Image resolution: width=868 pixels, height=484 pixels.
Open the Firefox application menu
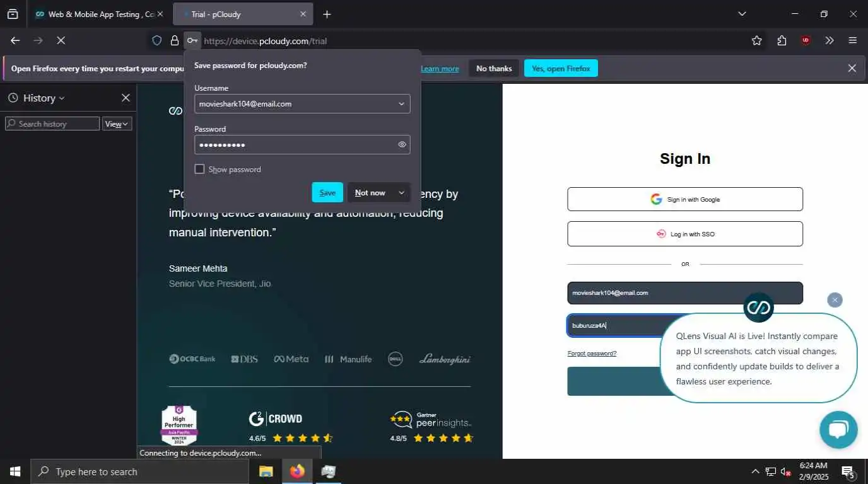[x=853, y=40]
